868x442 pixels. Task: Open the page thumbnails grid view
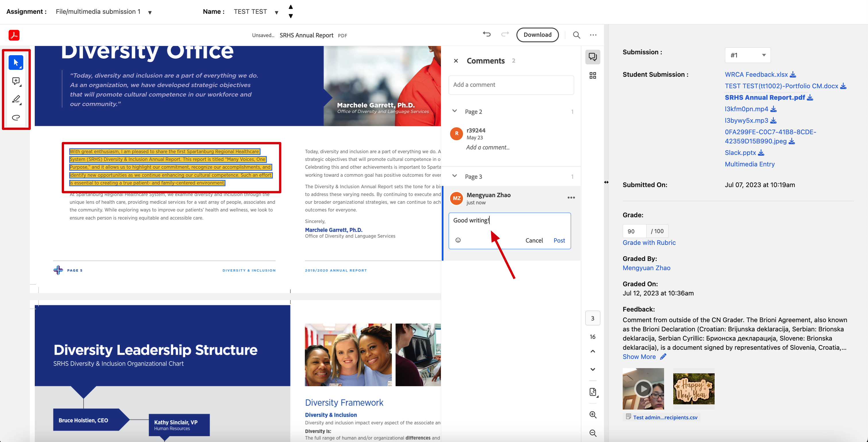pyautogui.click(x=593, y=76)
